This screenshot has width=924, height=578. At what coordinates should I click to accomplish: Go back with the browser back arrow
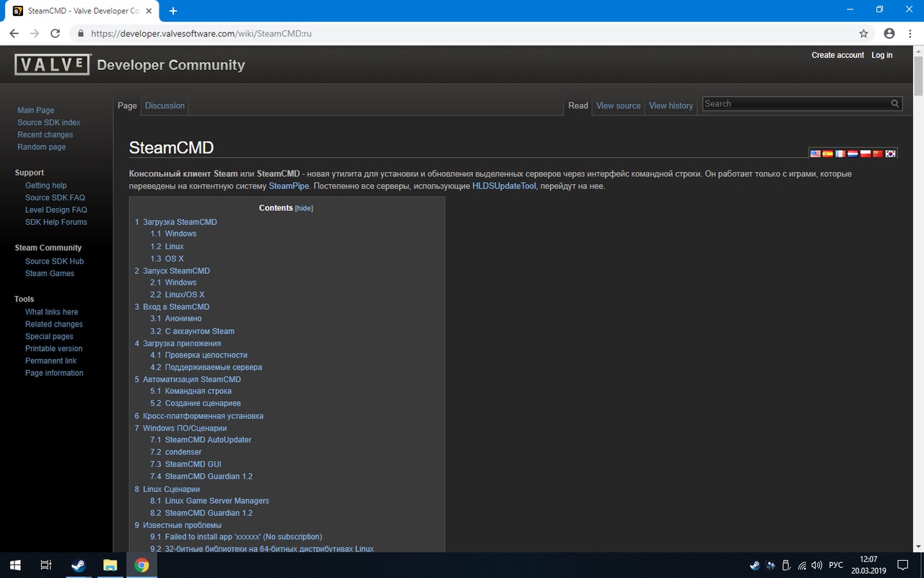[14, 33]
